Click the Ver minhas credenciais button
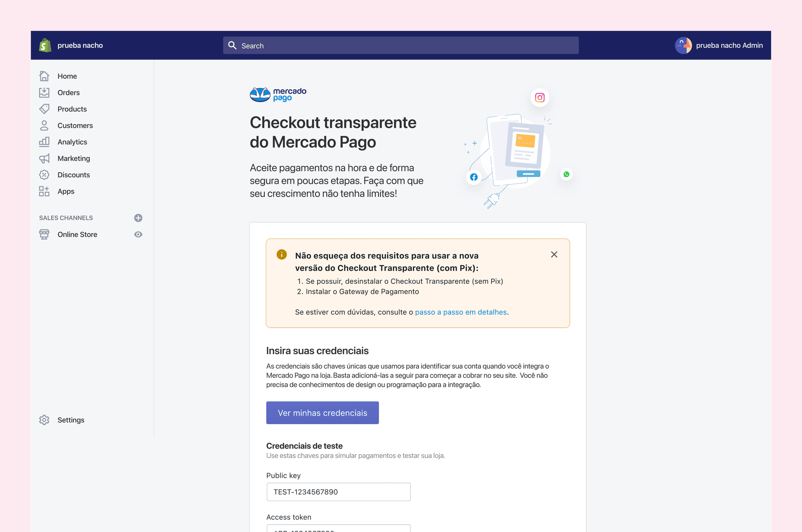The height and width of the screenshot is (532, 802). pos(322,413)
